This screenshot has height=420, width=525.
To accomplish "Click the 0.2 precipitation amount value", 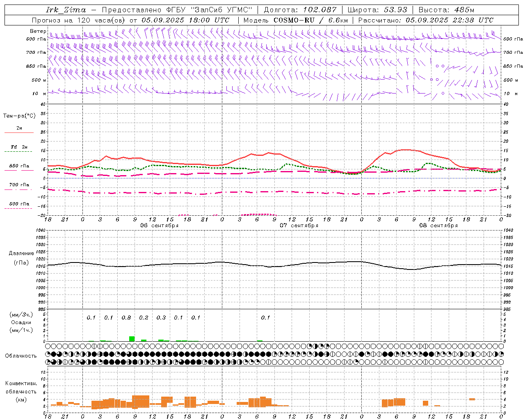I will point(144,318).
